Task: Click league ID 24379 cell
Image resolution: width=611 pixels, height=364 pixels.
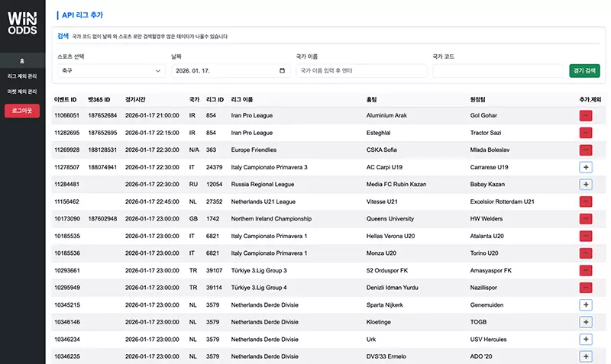Action: click(214, 167)
